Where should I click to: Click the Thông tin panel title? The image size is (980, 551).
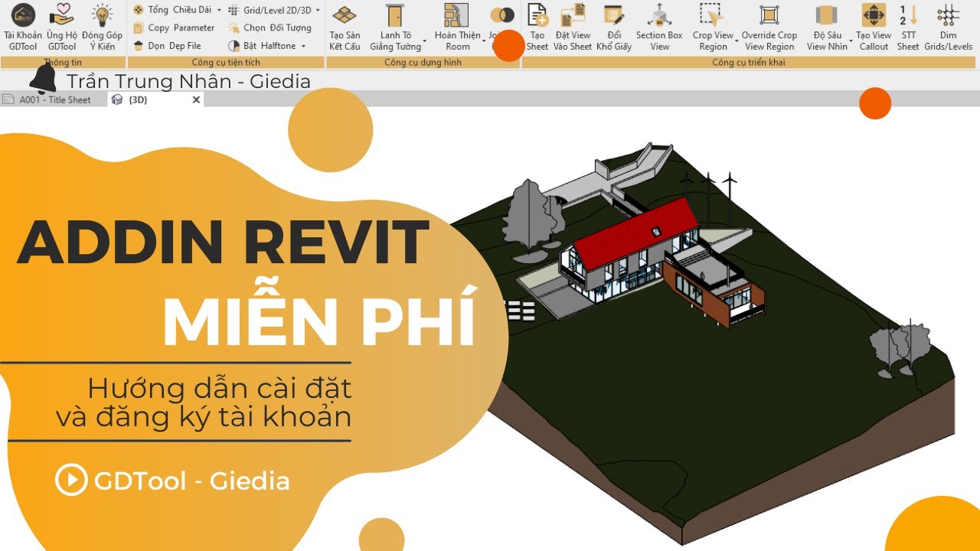pos(63,63)
